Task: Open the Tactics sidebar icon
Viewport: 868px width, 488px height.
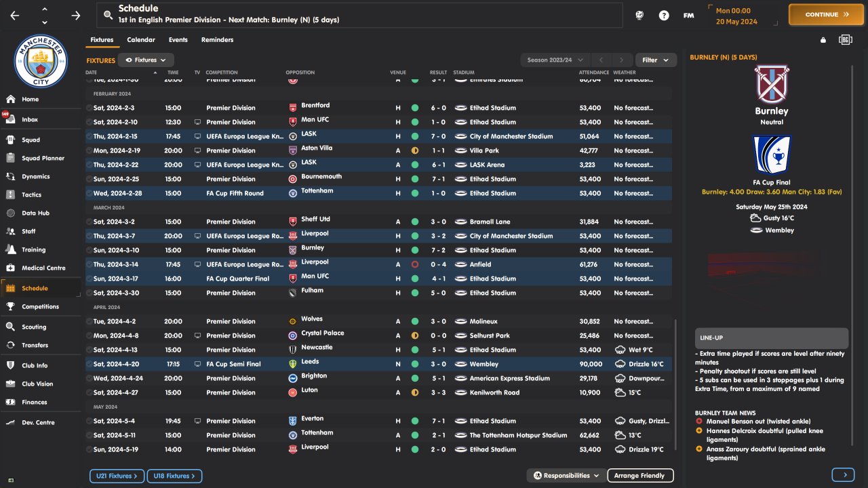Action: click(x=10, y=195)
